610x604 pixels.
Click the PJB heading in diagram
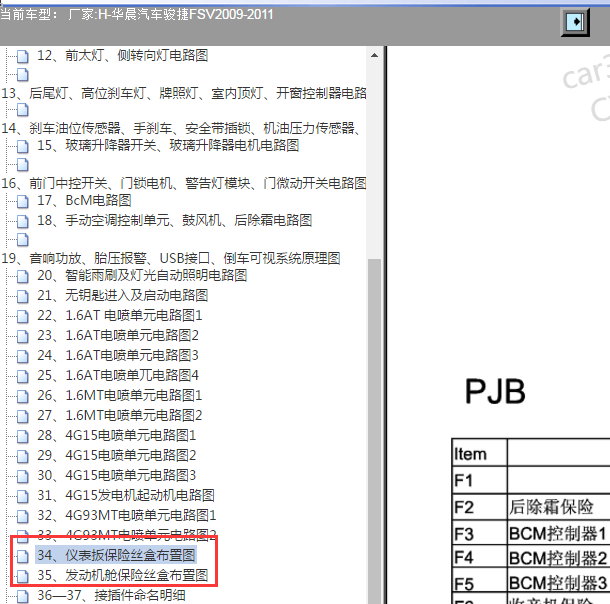[495, 392]
